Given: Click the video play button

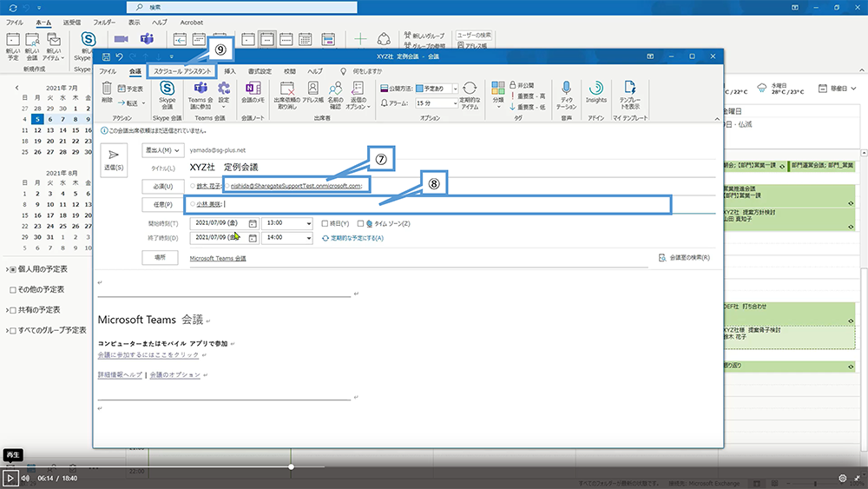Looking at the screenshot, I should pos(10,478).
